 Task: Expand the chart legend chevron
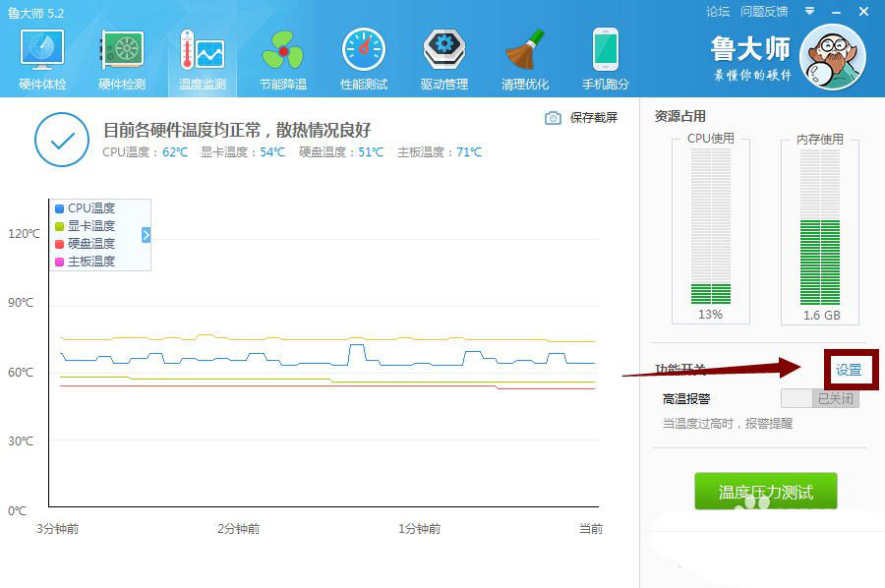coord(146,235)
